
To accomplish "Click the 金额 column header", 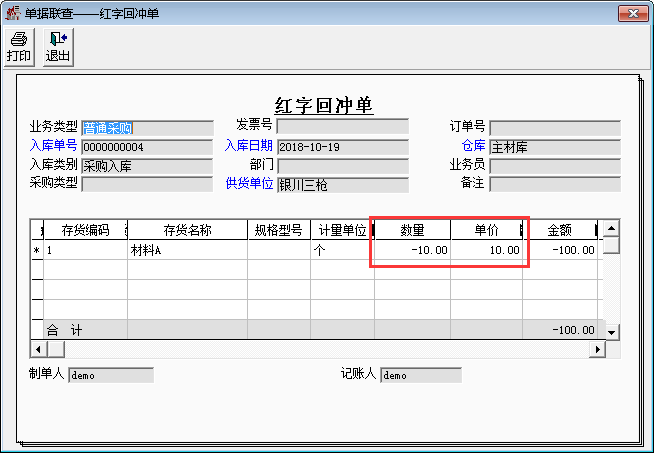I will click(x=560, y=230).
